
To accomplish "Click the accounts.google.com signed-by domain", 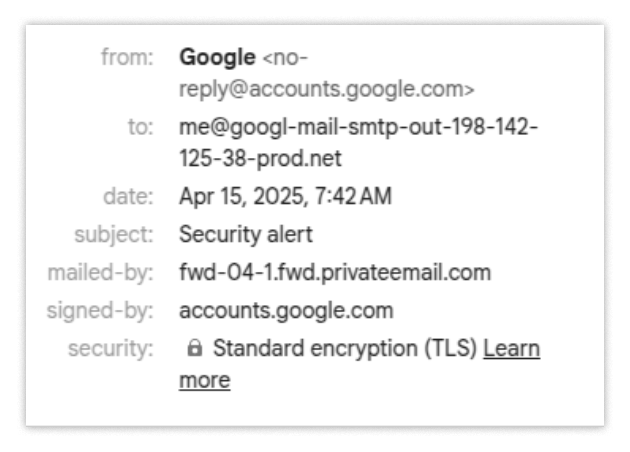I will [285, 311].
